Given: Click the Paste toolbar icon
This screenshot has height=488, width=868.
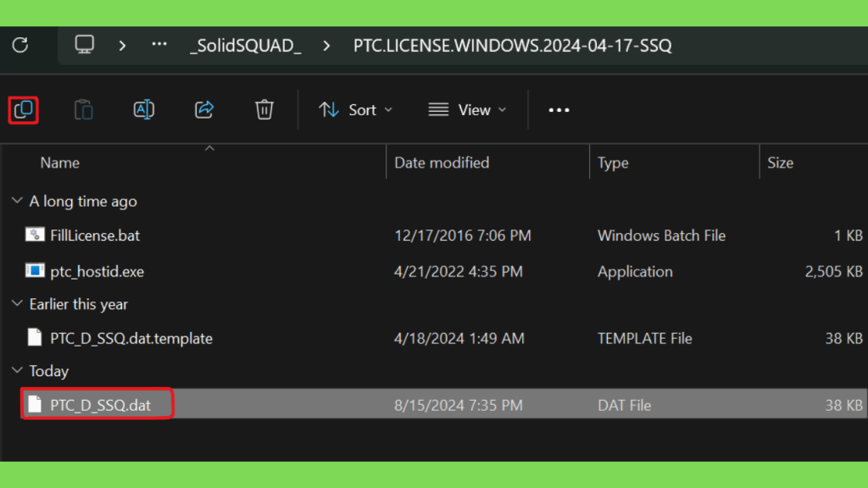Looking at the screenshot, I should tap(84, 109).
